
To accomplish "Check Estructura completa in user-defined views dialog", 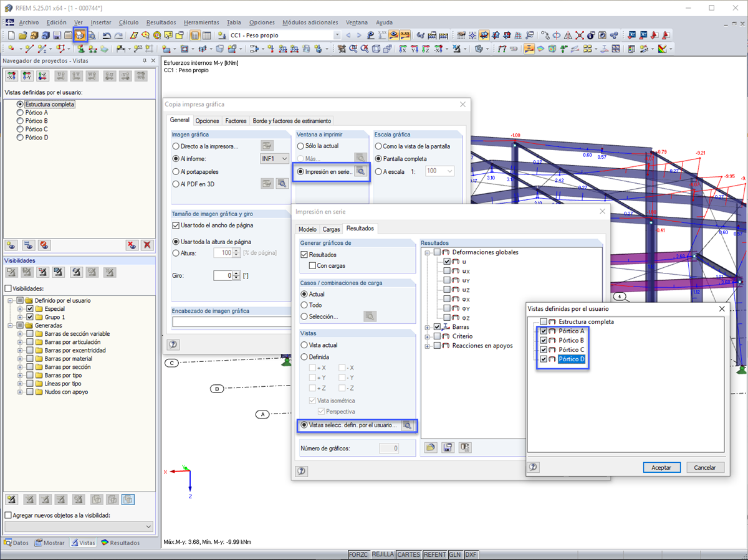I will pyautogui.click(x=544, y=322).
